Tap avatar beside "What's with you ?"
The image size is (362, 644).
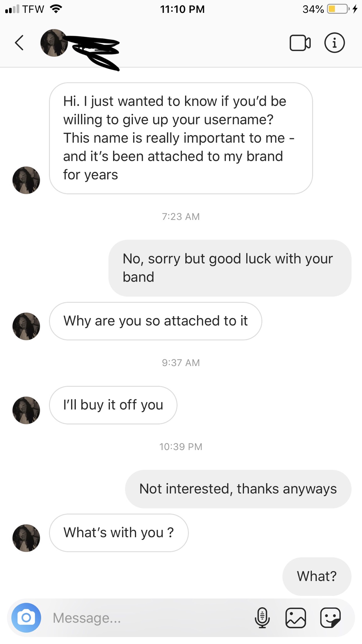pyautogui.click(x=26, y=538)
